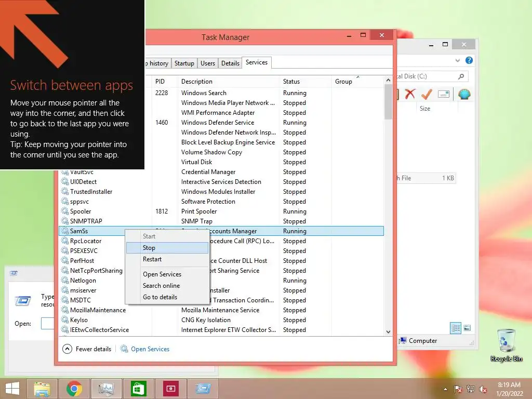Click the Explorer search magnifier icon

(x=461, y=76)
